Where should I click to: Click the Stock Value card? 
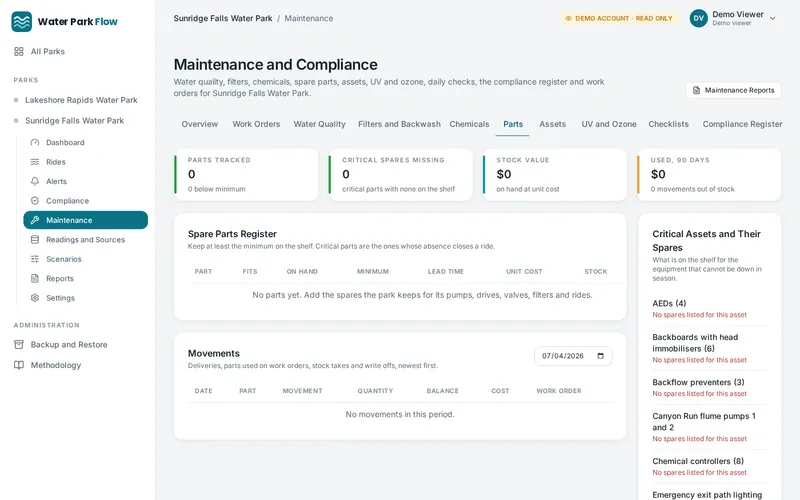coord(555,174)
